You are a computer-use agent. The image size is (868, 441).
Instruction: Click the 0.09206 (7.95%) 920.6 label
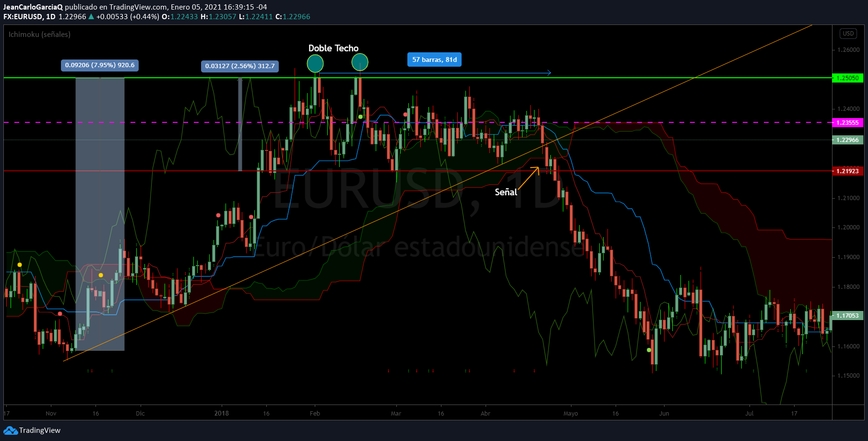click(x=100, y=65)
